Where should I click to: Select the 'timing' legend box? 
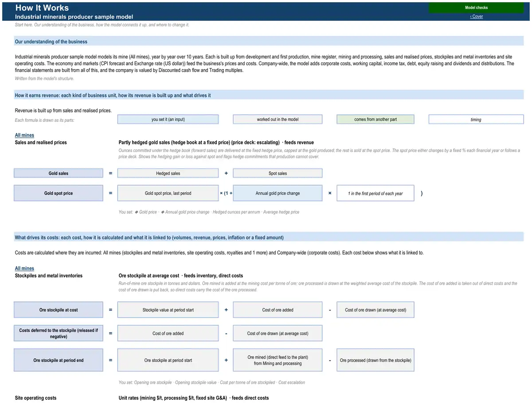(x=476, y=120)
